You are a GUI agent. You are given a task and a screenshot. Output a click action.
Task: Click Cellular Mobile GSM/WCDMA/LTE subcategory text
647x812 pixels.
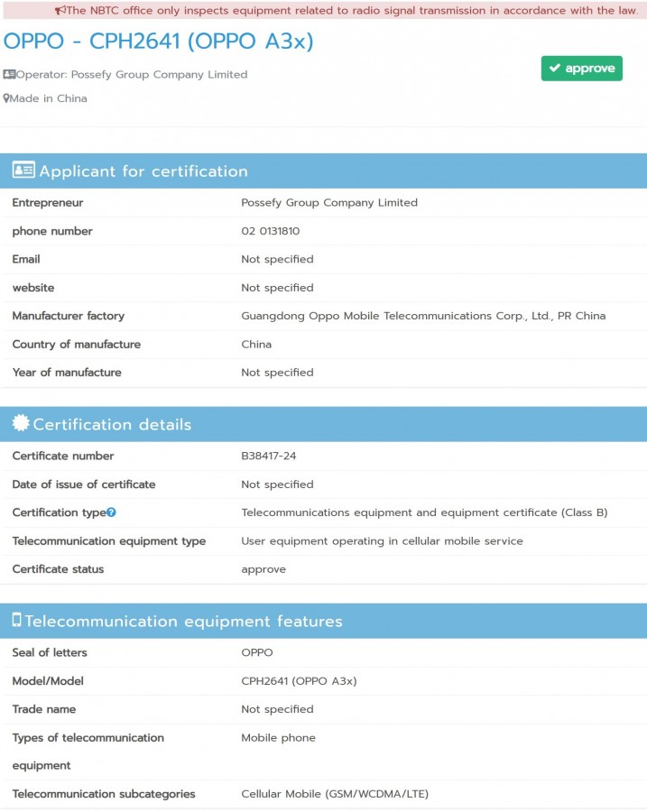click(335, 794)
